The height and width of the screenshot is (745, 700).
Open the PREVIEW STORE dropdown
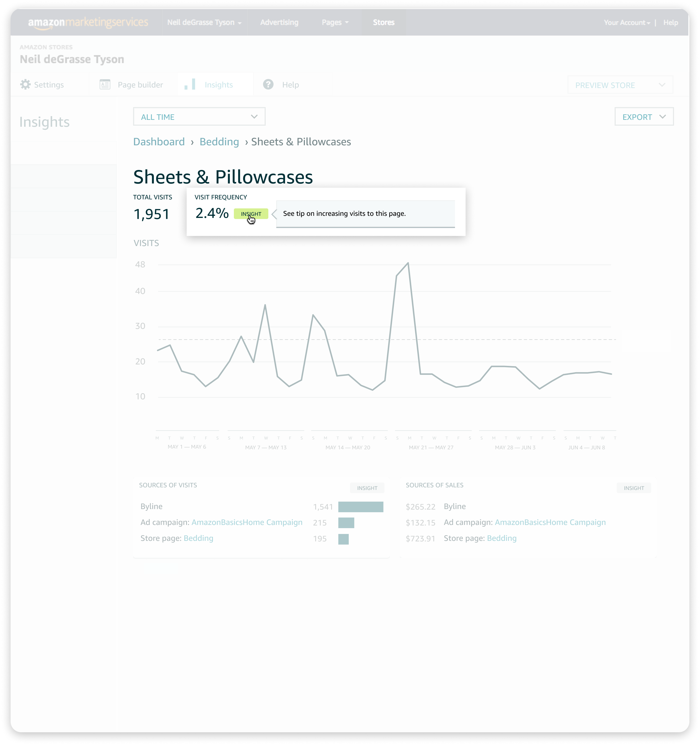[x=620, y=85]
